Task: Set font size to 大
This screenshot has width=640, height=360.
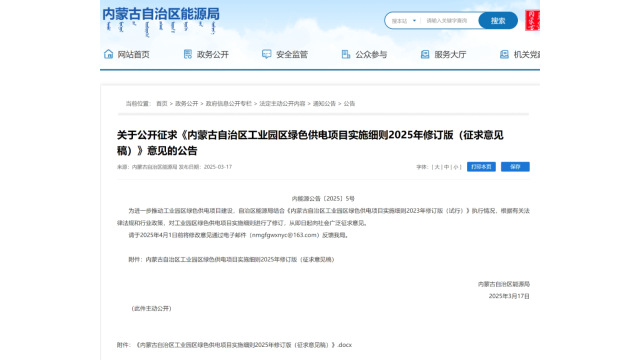Action: pyautogui.click(x=437, y=167)
